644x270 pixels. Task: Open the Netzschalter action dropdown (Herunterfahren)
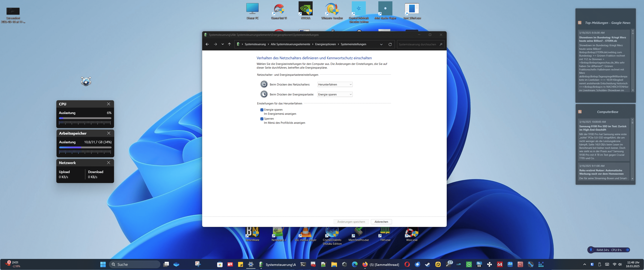(x=335, y=84)
